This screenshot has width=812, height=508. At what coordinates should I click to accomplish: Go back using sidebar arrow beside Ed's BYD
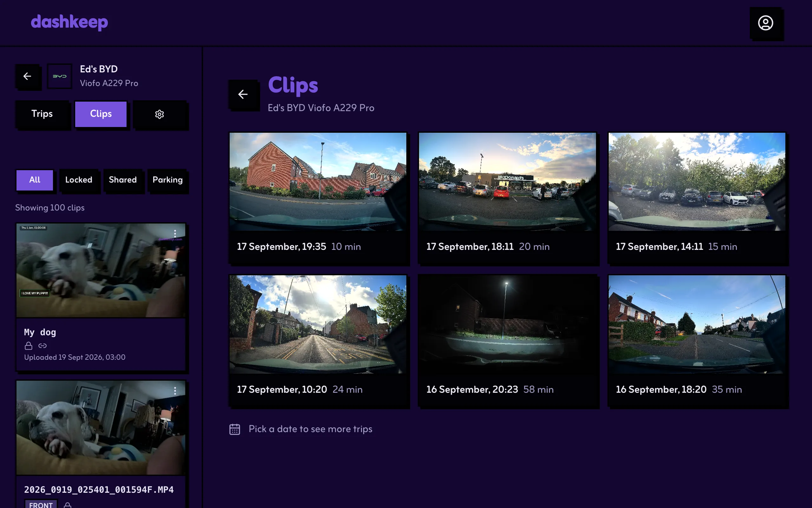point(28,76)
